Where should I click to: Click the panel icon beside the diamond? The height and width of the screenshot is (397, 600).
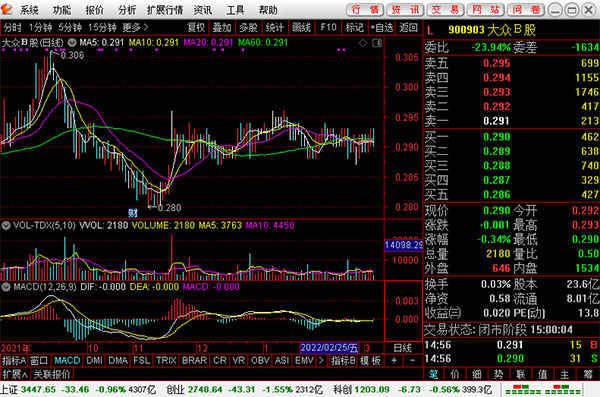click(x=377, y=43)
